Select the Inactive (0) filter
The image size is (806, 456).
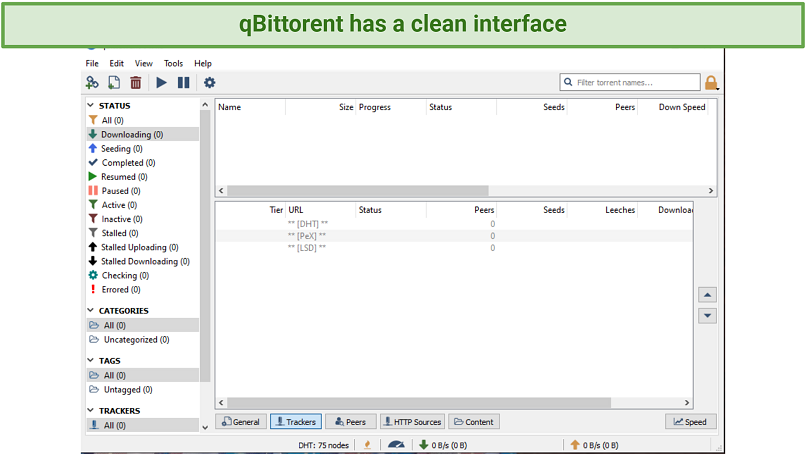pyautogui.click(x=143, y=219)
